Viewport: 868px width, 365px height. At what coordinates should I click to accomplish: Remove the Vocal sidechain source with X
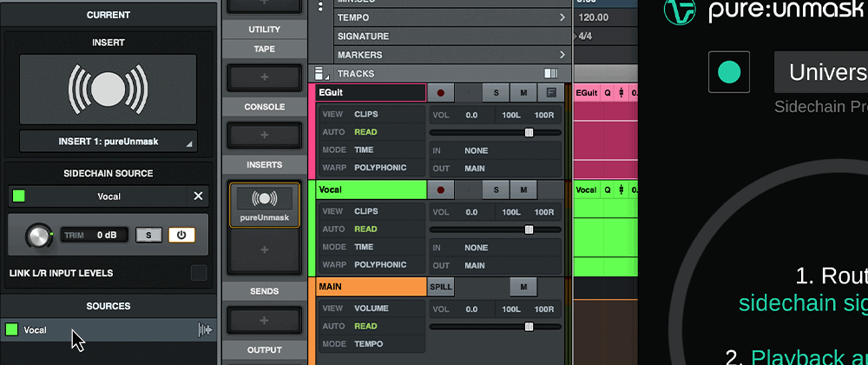(198, 196)
